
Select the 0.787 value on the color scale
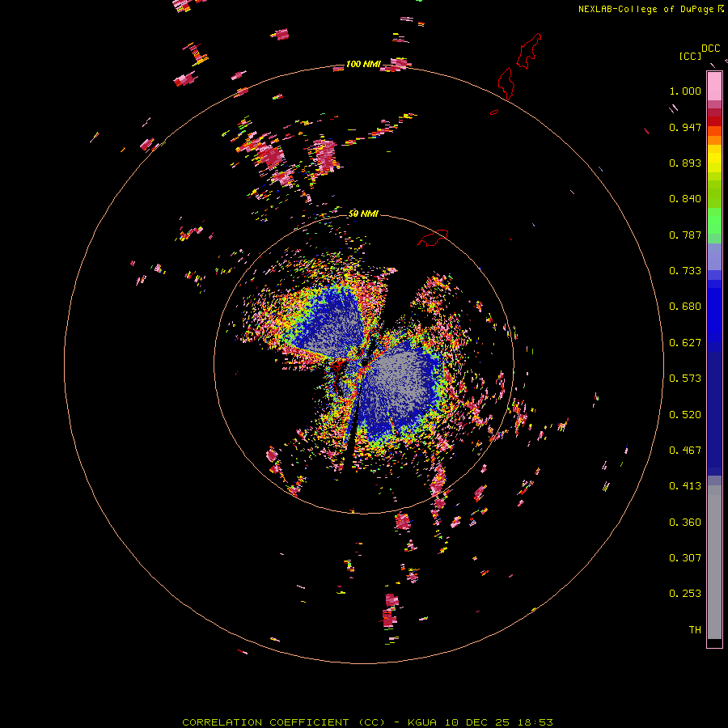coord(685,235)
